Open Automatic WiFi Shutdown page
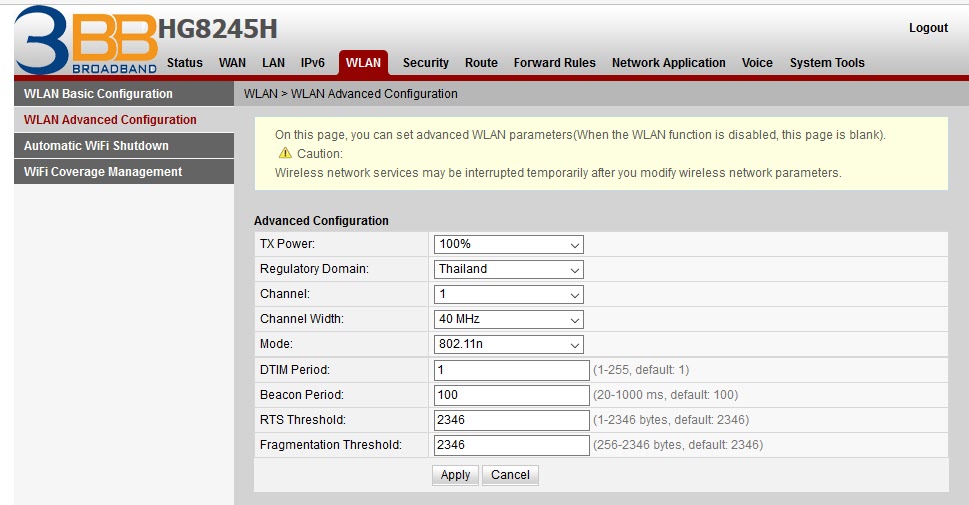The width and height of the screenshot is (969, 505). pyautogui.click(x=96, y=146)
